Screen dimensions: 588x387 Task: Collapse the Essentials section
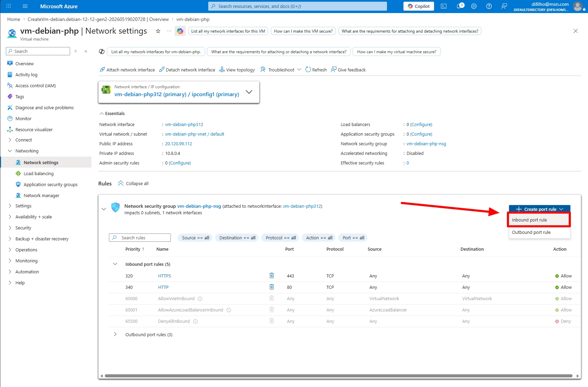[112, 113]
